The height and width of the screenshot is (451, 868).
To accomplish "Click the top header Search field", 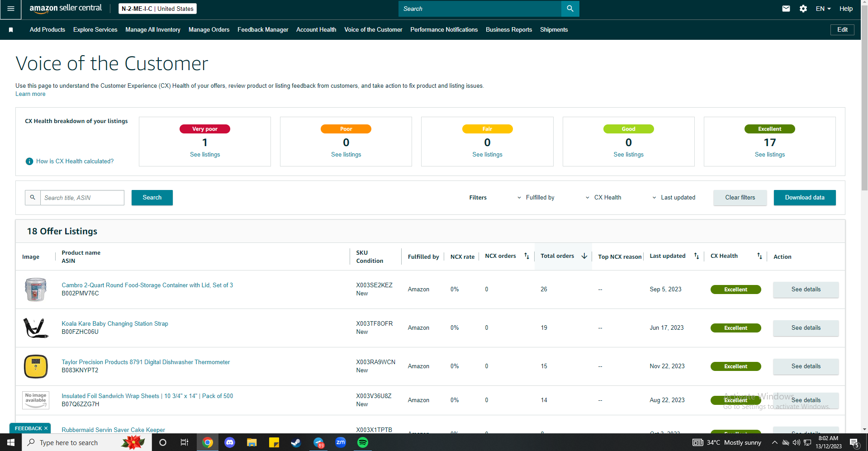I will tap(480, 9).
